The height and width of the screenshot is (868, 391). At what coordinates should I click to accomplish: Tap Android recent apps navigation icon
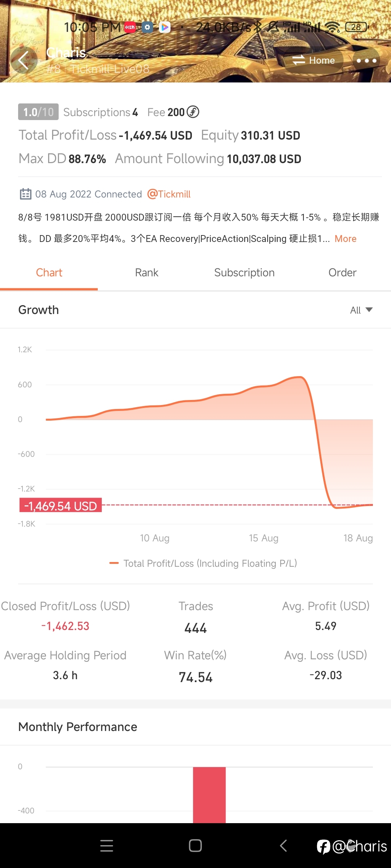[x=107, y=846]
